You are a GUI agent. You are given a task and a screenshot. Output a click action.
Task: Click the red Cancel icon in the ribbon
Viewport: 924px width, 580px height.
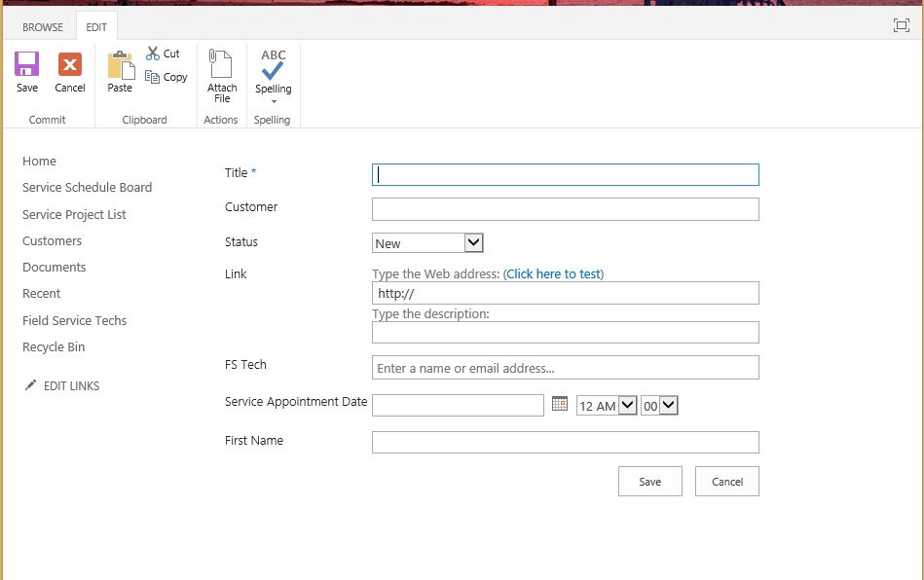69,64
